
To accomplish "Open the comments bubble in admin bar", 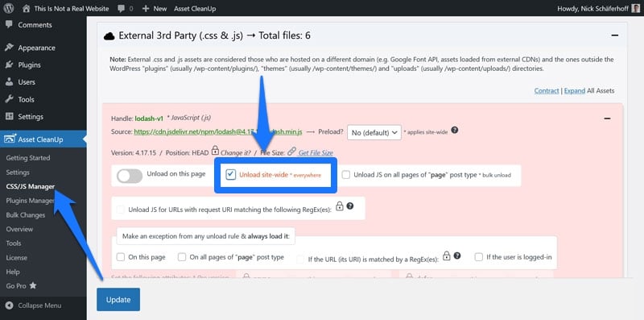I will tap(122, 8).
